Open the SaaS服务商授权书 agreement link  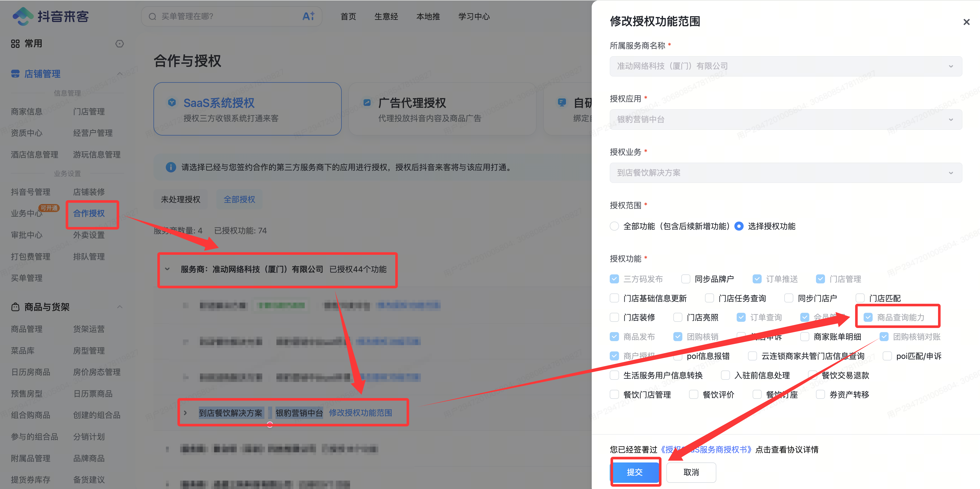tap(706, 449)
